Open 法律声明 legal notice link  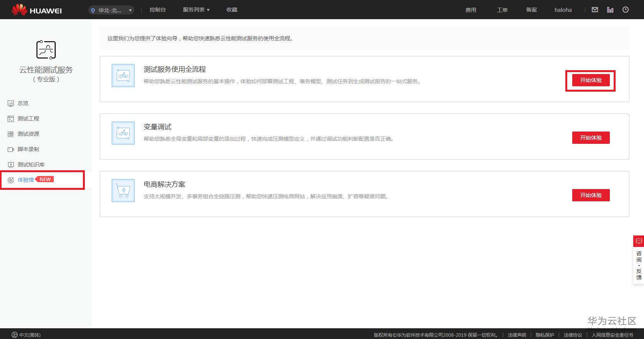click(x=517, y=335)
